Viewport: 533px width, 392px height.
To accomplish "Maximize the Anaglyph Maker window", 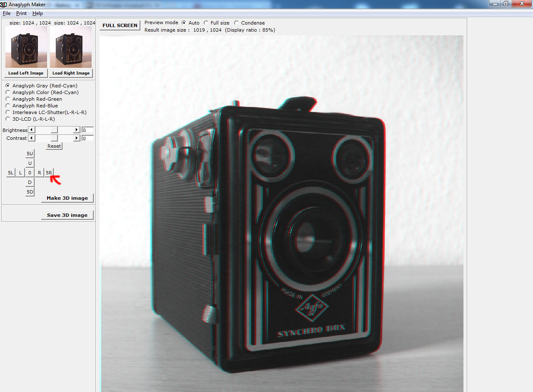I will 506,3.
